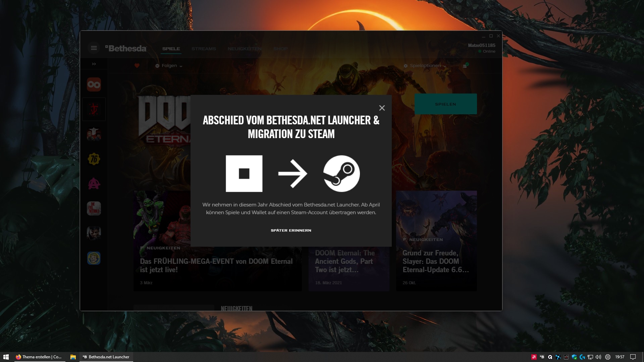
Task: Open the hamburger menu icon
Action: 94,48
